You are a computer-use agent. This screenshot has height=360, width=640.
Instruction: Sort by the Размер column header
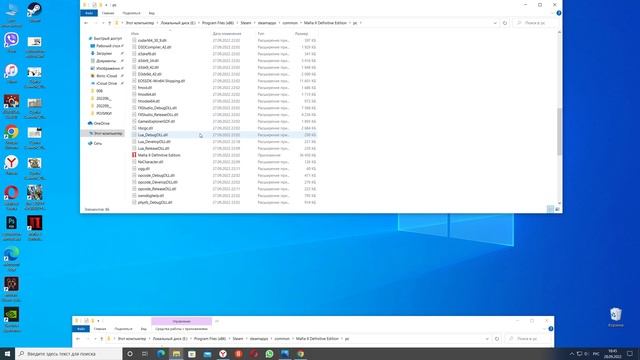301,33
